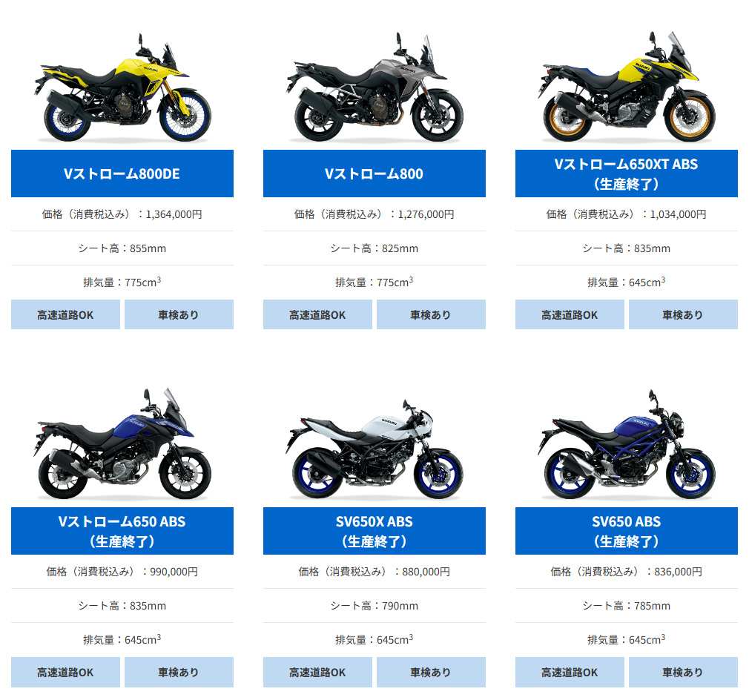Click 車検あり tag under Vストローム650XT ABS

point(683,314)
